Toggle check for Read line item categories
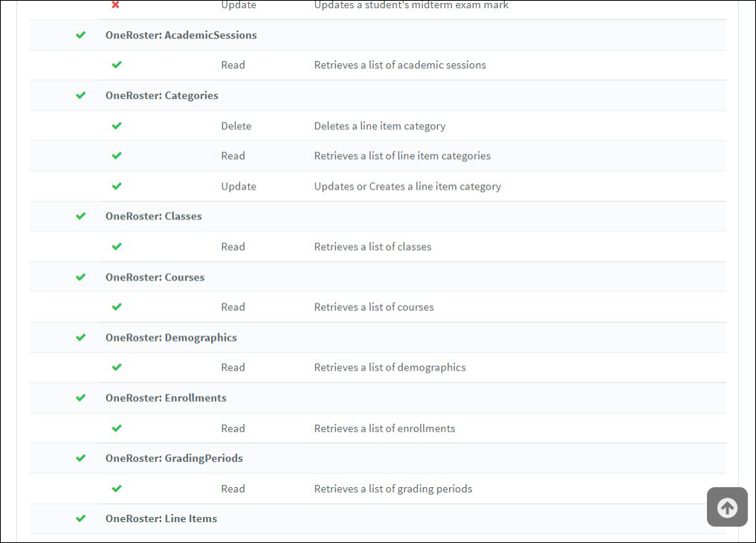Viewport: 756px width, 543px height. click(117, 155)
